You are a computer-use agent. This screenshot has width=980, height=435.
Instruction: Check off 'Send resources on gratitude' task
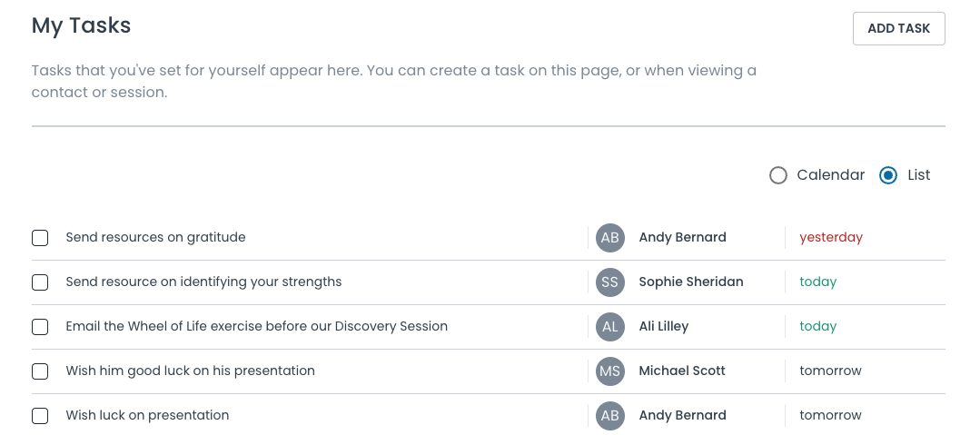pos(40,238)
